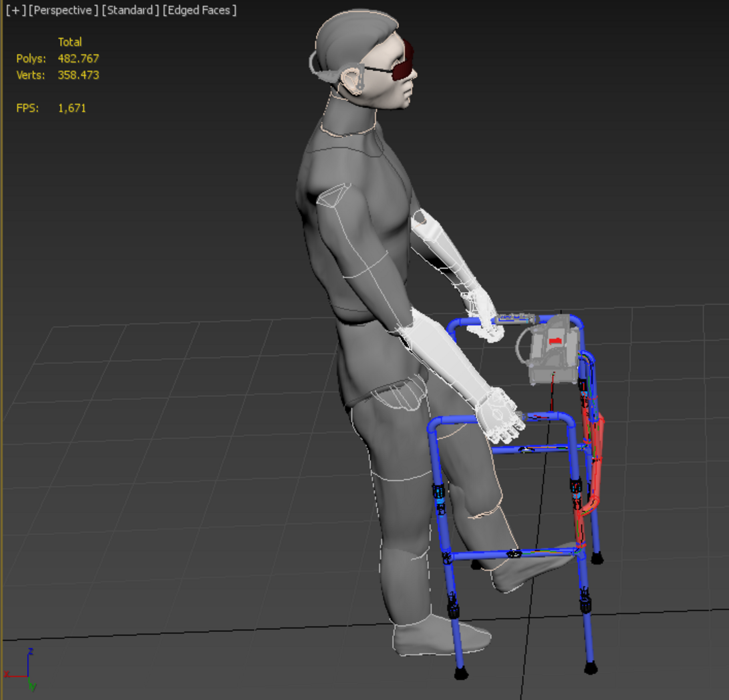Viewport: 729px width, 700px height.
Task: Click the XYZ axis tripod gizmo
Action: point(21,669)
